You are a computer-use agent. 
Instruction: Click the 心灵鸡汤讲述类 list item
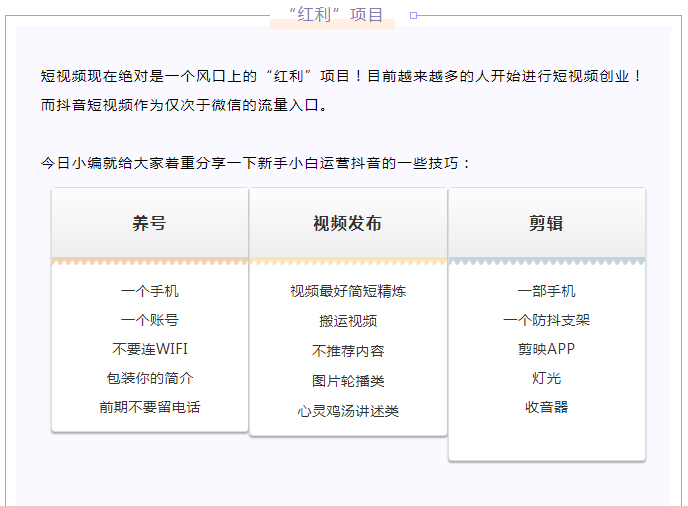pos(348,411)
